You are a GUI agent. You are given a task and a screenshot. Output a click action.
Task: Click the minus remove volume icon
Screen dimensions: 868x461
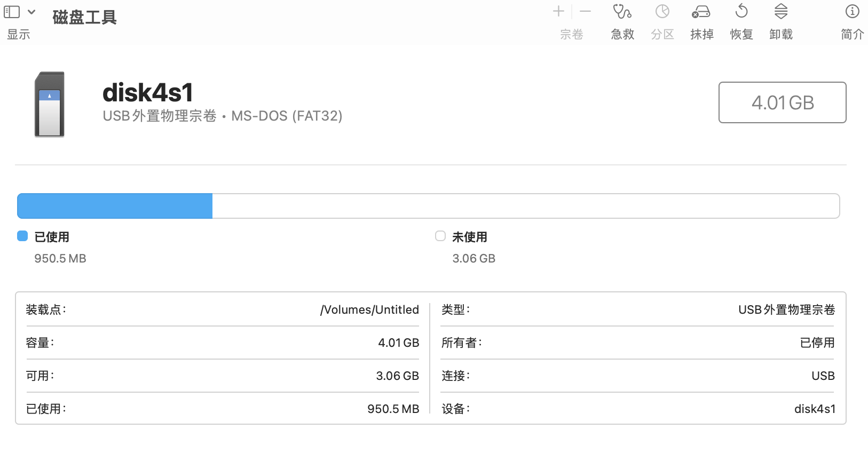[x=585, y=11]
